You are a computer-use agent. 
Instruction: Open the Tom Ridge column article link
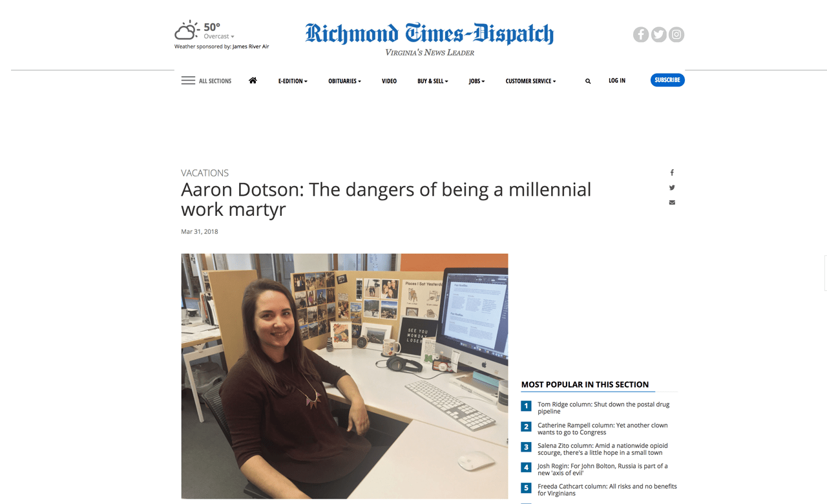click(x=603, y=408)
